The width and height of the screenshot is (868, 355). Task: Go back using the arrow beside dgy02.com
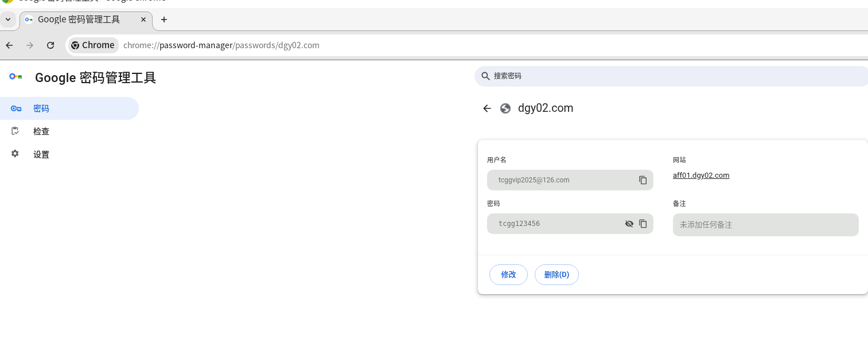point(487,108)
